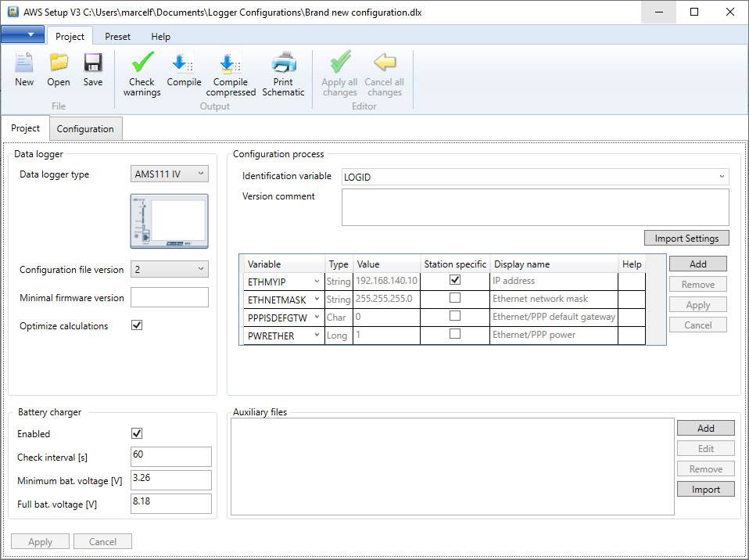The height and width of the screenshot is (560, 749).
Task: Click Remove in Auxiliary files
Action: click(705, 469)
